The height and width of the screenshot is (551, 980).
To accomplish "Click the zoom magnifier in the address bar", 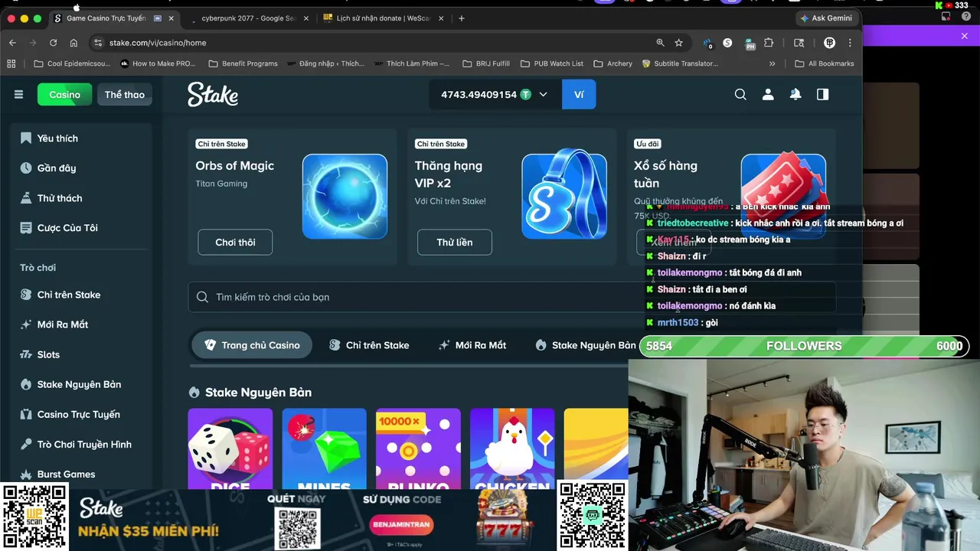I will click(x=660, y=43).
